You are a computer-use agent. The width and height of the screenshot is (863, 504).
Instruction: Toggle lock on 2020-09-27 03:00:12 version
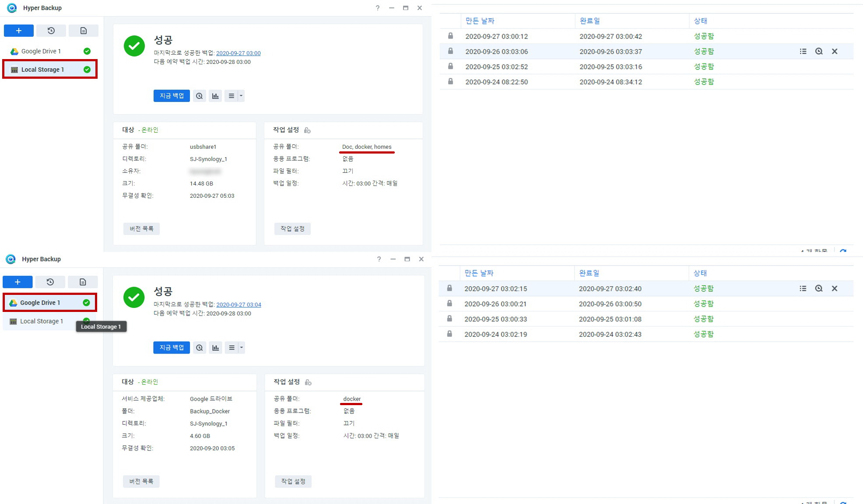[450, 36]
